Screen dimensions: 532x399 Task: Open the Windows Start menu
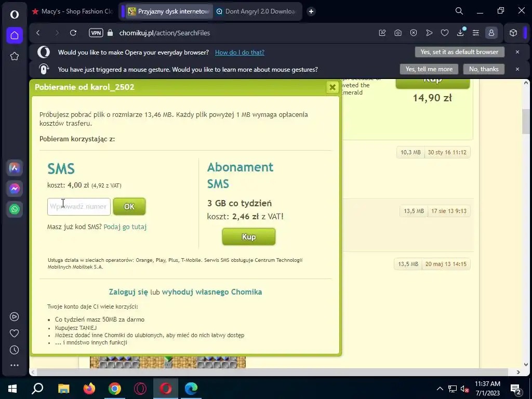[12, 389]
